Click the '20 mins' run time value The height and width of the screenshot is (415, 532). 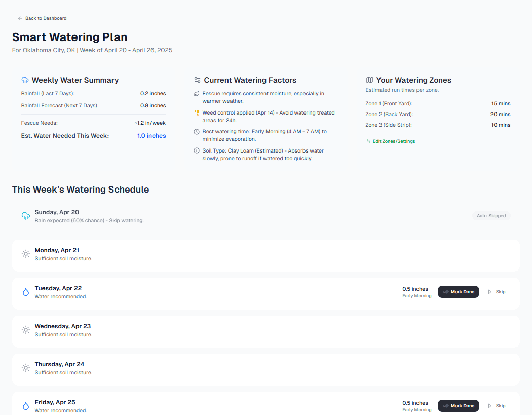pos(501,115)
